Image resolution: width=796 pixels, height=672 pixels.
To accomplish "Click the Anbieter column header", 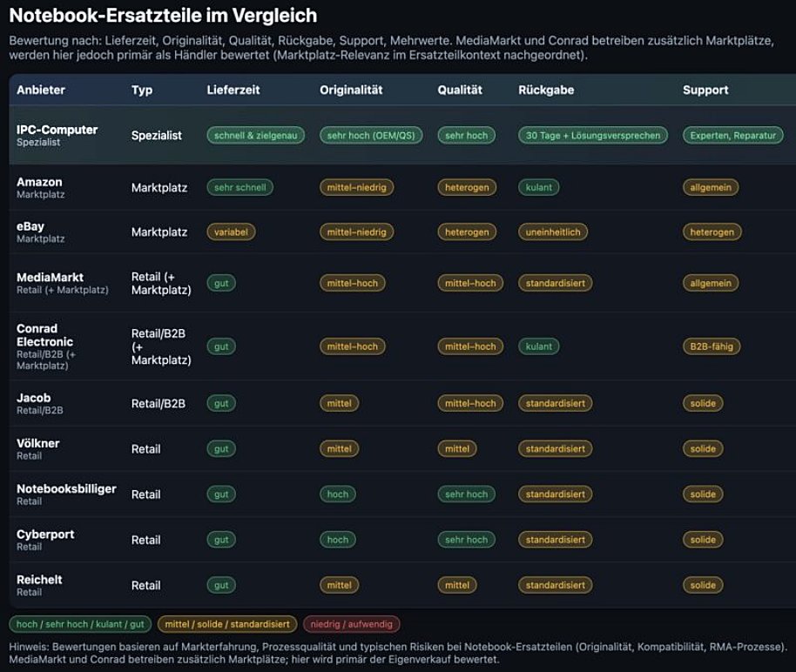I will [x=41, y=90].
